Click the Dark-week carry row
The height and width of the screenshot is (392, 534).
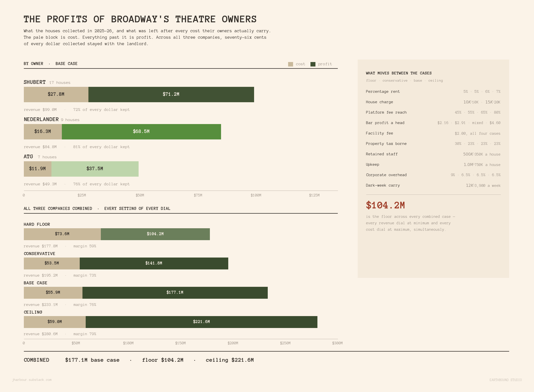[x=433, y=185]
